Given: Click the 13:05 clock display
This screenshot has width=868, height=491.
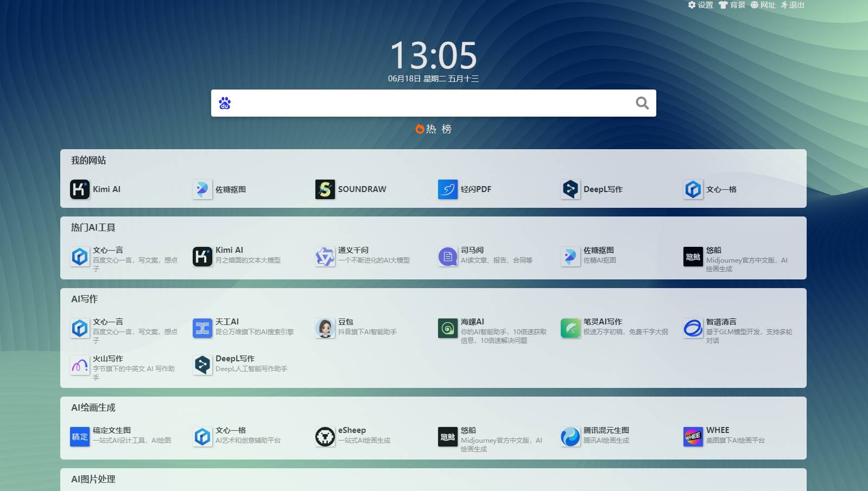Looking at the screenshot, I should [434, 55].
